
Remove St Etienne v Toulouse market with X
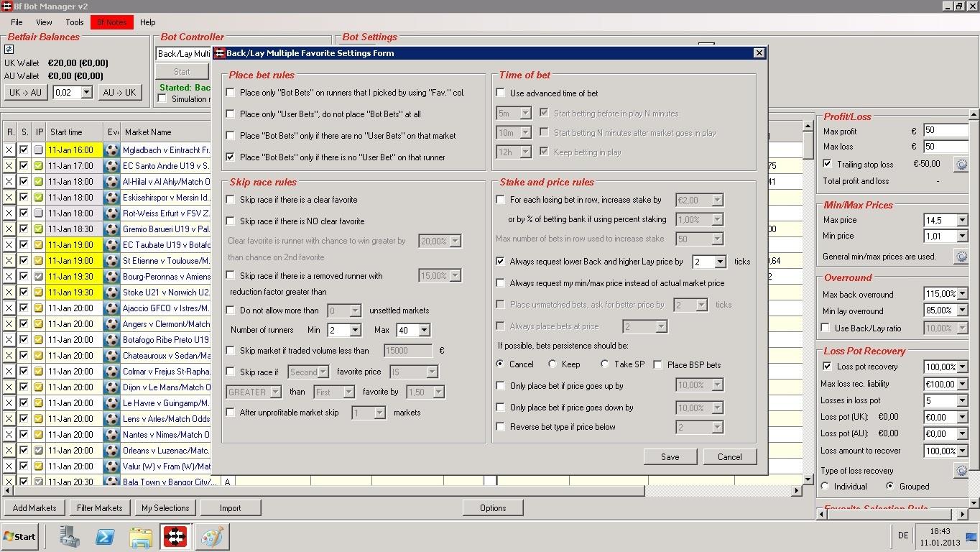[9, 261]
